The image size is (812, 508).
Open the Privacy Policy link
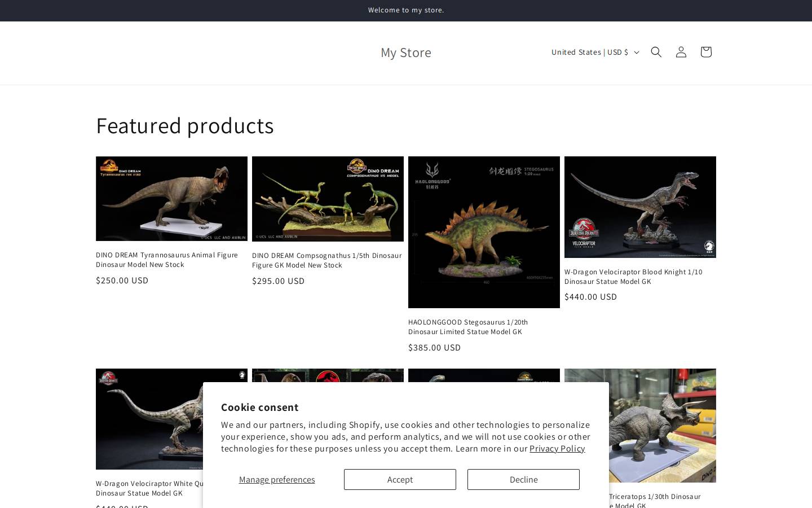[557, 448]
